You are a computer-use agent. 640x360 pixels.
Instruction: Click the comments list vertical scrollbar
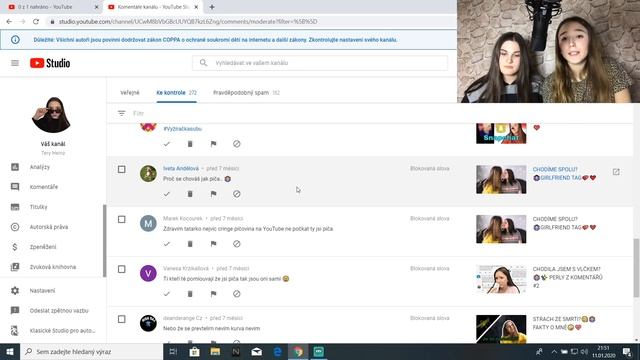coord(636,268)
